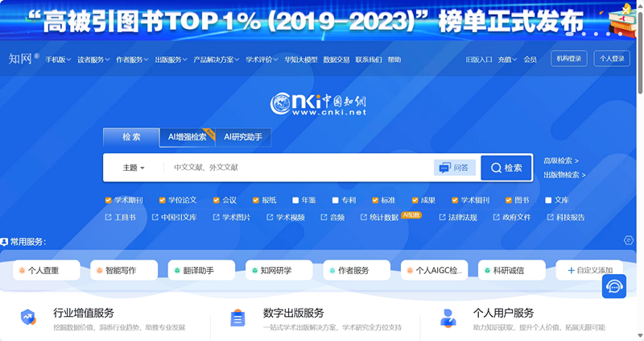Click the external-link icon beside 统计数据
The width and height of the screenshot is (644, 341).
click(364, 217)
